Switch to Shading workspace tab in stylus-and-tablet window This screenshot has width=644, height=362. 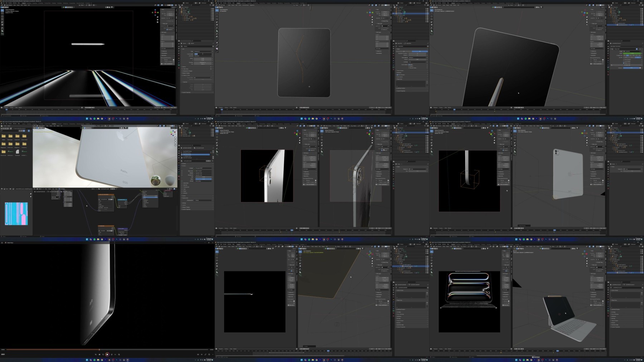(x=483, y=3)
